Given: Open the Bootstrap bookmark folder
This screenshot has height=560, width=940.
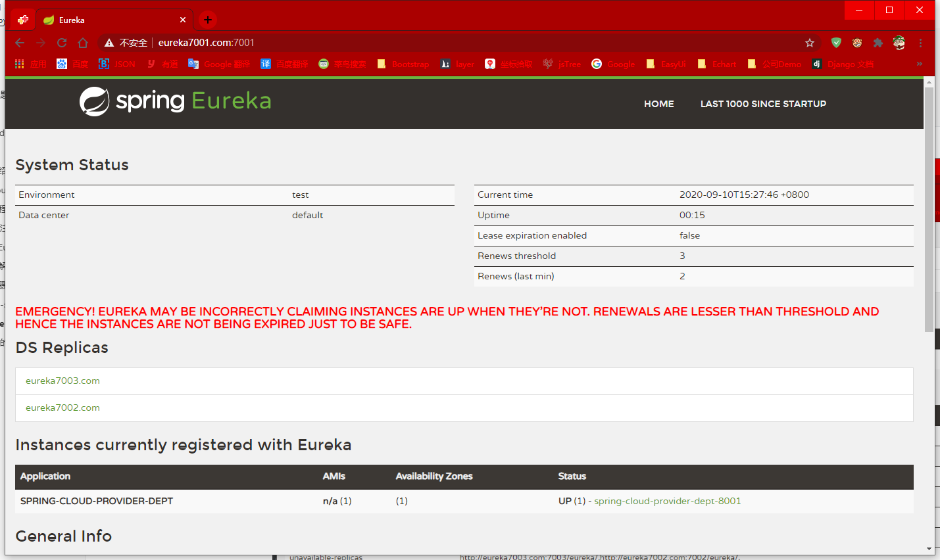Looking at the screenshot, I should click(403, 64).
